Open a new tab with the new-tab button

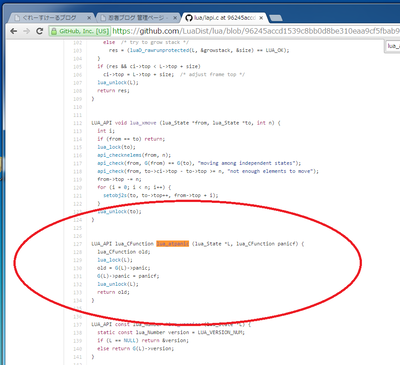pos(276,18)
